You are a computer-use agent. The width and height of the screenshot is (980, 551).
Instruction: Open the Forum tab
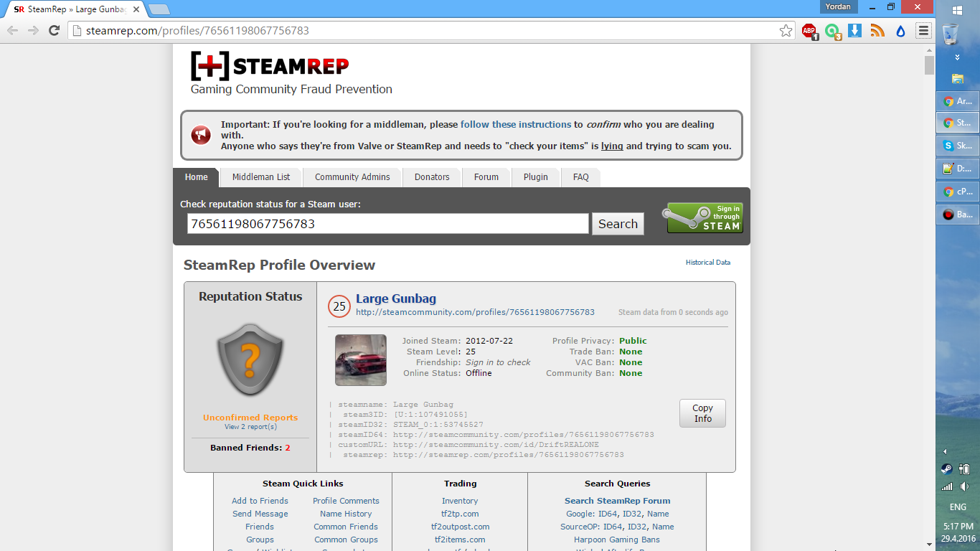(x=486, y=177)
